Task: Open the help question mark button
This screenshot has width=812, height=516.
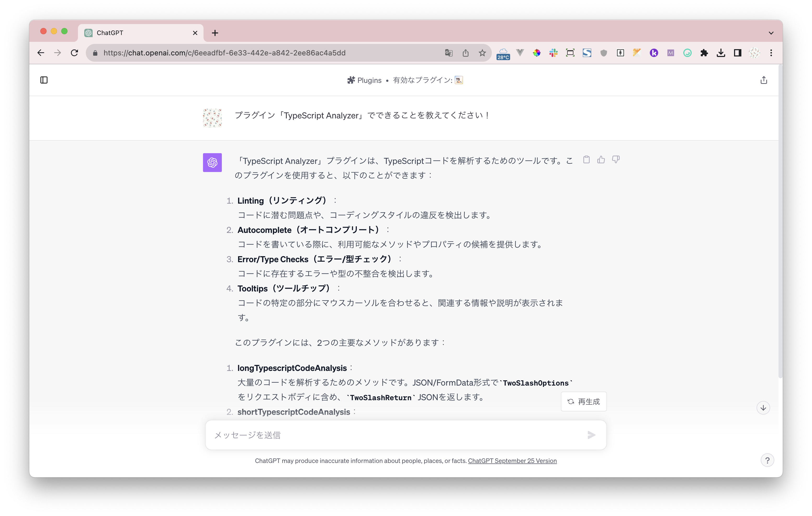Action: point(767,460)
